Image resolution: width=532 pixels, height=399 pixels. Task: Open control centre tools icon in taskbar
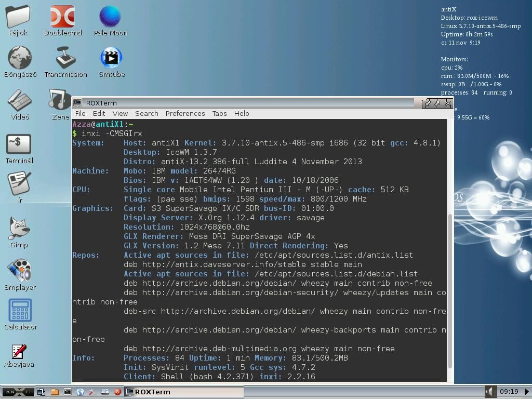coord(92,392)
